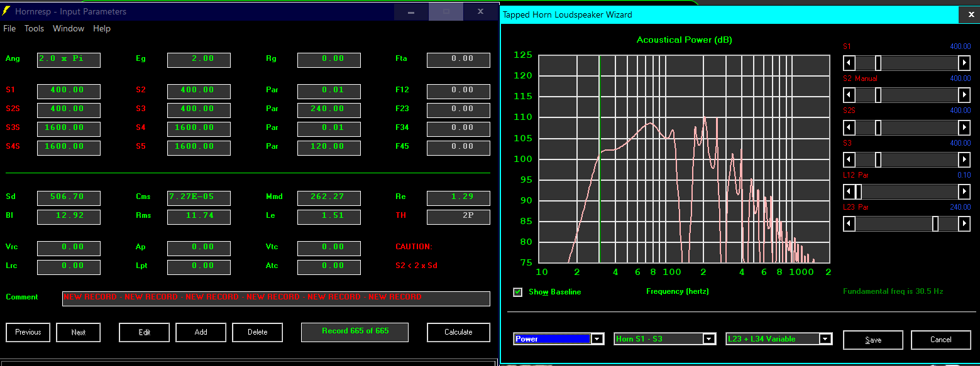Click the S2 area input field

pyautogui.click(x=199, y=91)
